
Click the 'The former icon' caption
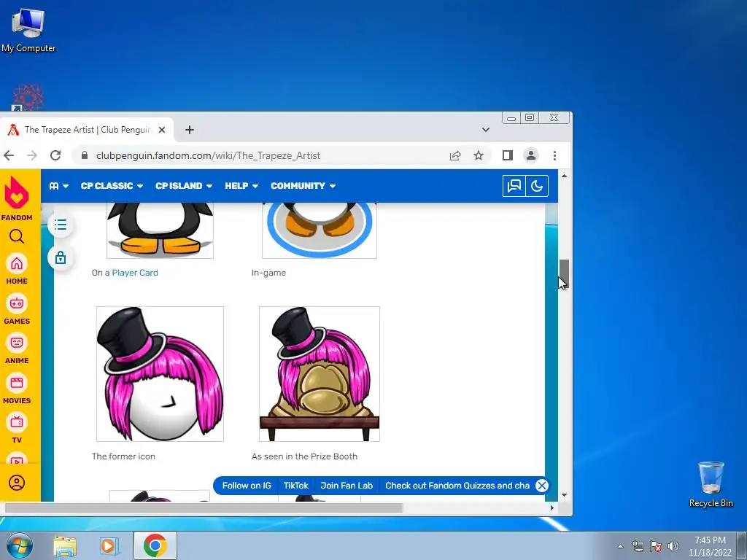pos(123,456)
